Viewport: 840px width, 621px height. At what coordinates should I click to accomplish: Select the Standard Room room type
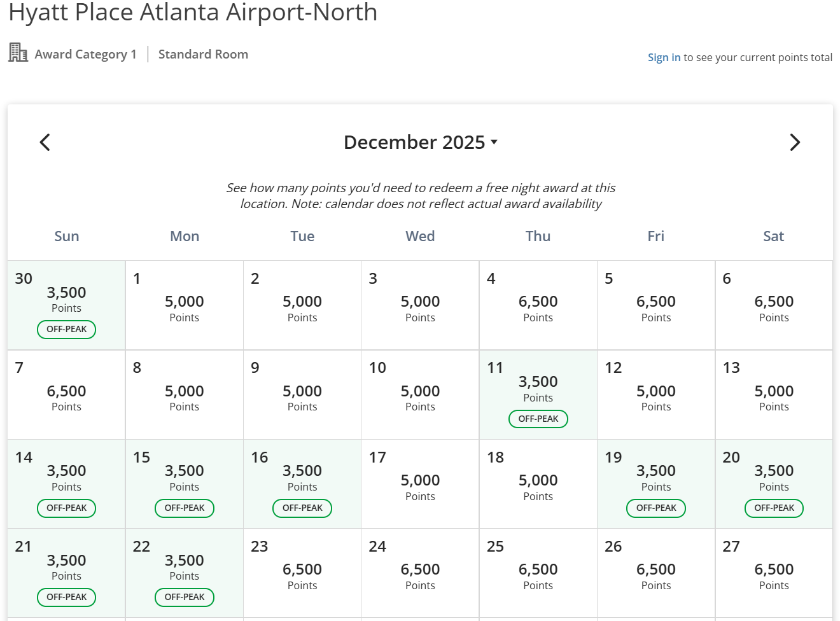[203, 54]
